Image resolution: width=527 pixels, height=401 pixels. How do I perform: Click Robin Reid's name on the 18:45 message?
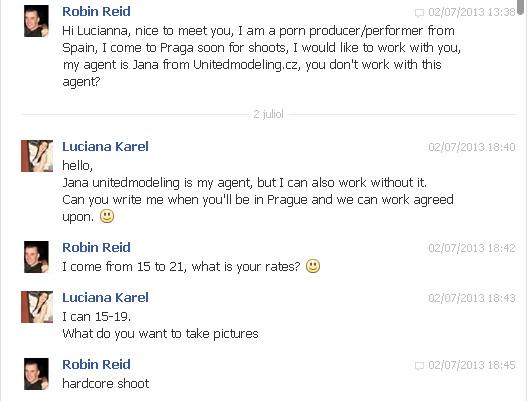coord(96,364)
